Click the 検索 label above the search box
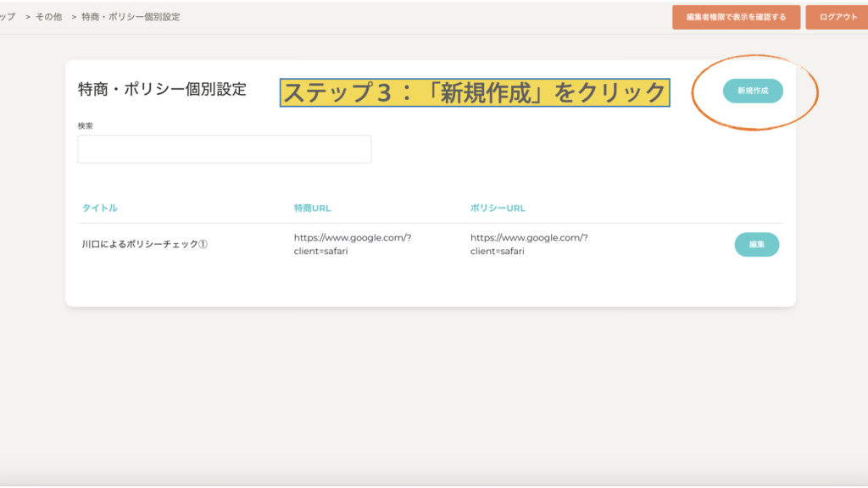This screenshot has width=868, height=488. 86,125
